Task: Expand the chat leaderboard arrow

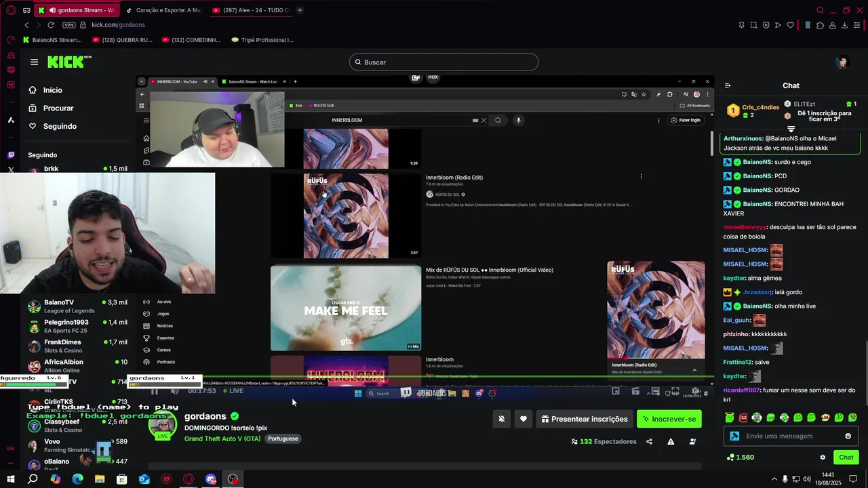Action: coord(791,129)
